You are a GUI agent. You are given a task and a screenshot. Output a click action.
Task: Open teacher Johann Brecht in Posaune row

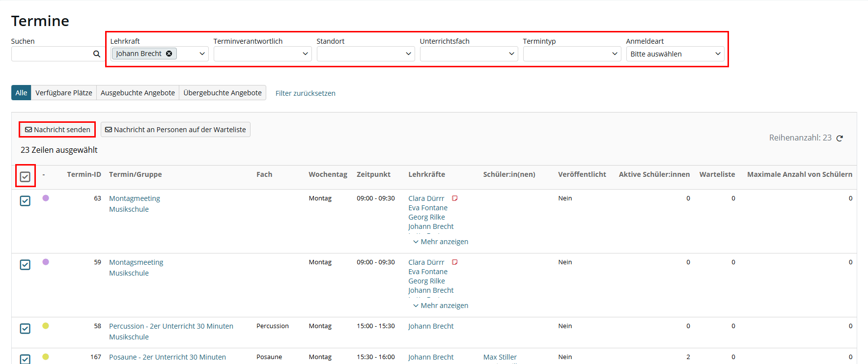[x=431, y=357]
